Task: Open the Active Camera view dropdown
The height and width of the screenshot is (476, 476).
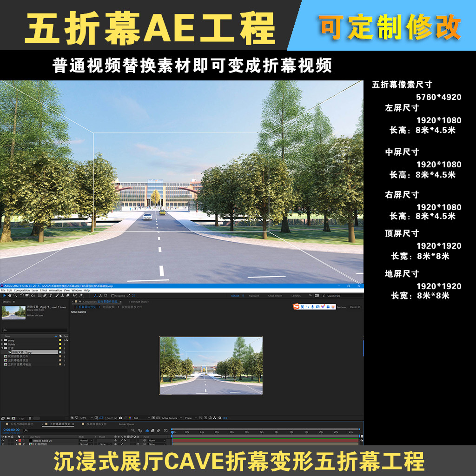Action: click(172, 418)
